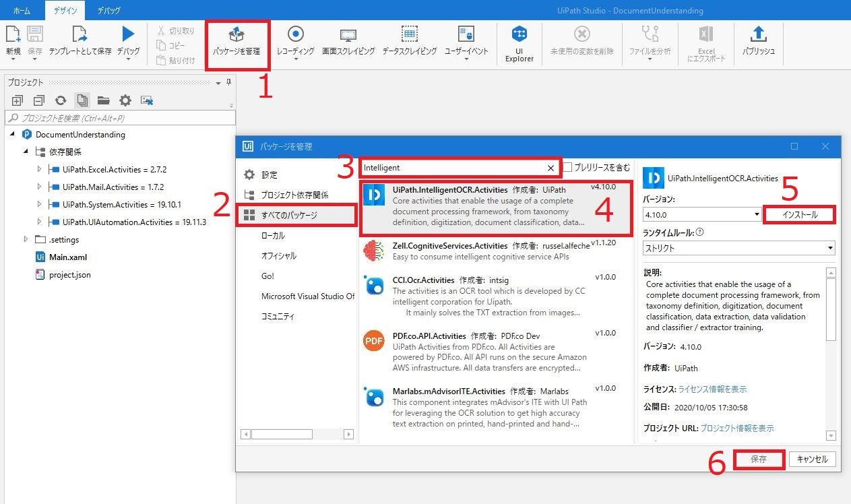Collapse all in Project panel toolbar
851x504 pixels.
[39, 100]
